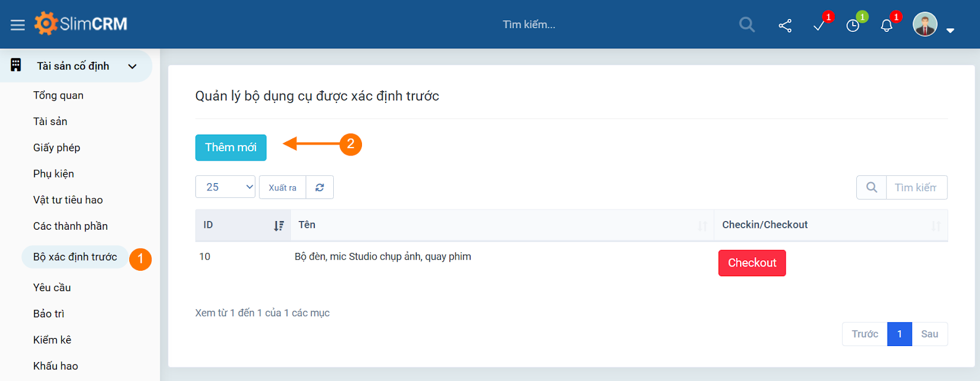980x381 pixels.
Task: Open the tasks checkmark notification icon
Action: tap(819, 25)
